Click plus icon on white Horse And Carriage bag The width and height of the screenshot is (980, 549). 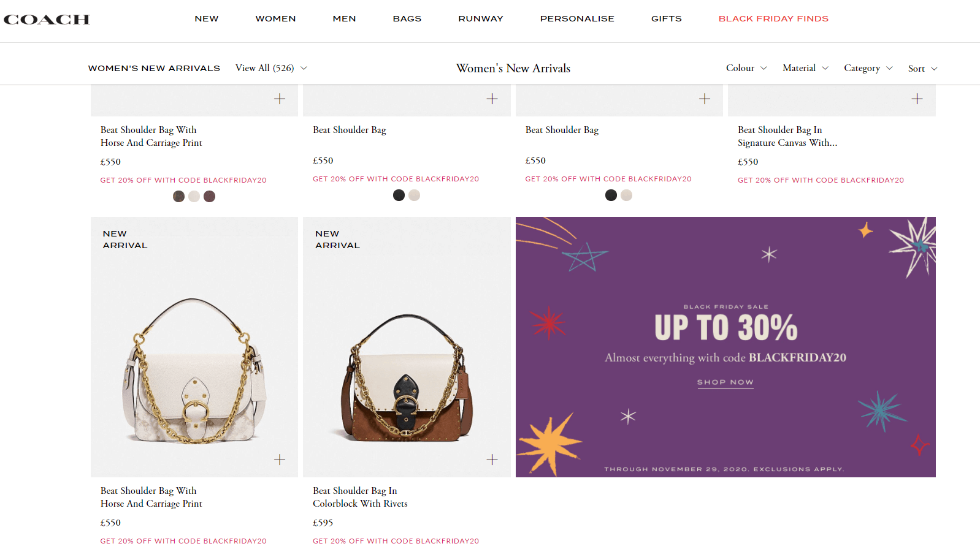click(x=280, y=460)
